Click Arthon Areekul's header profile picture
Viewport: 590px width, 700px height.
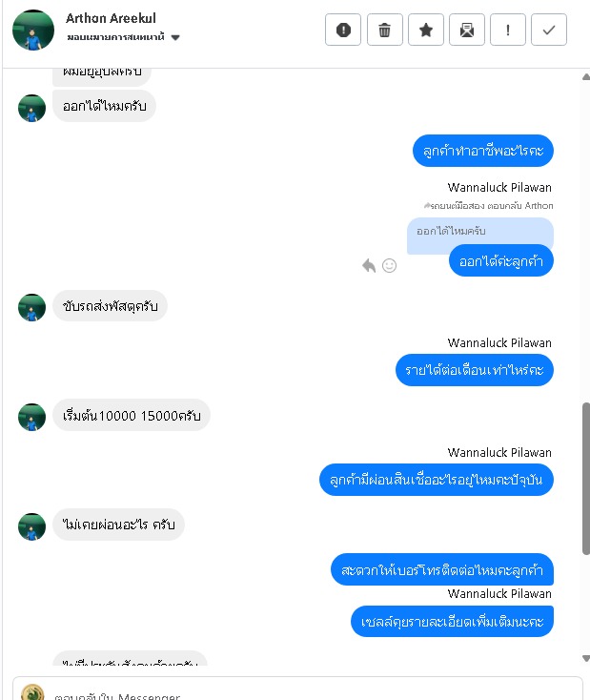pyautogui.click(x=33, y=30)
